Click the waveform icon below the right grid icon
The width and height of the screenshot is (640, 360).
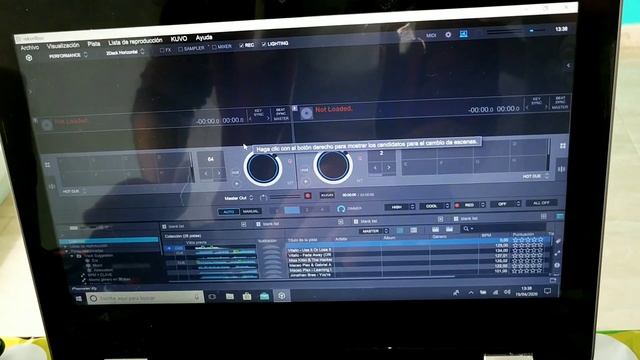[562, 169]
